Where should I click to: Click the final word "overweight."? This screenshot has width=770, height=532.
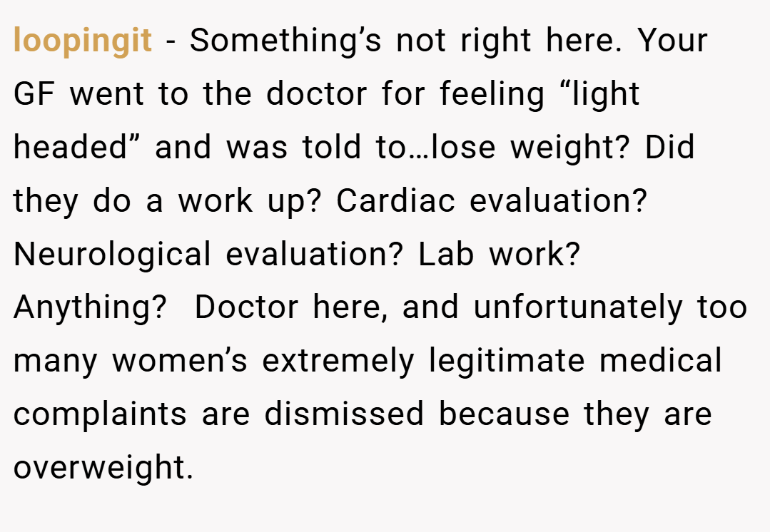[103, 468]
